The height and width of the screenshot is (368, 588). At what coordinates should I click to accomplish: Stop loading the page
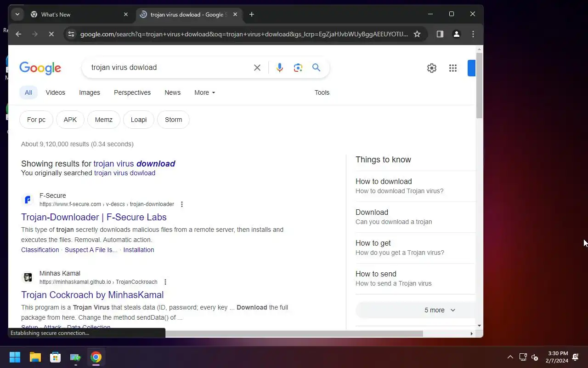[x=51, y=34]
